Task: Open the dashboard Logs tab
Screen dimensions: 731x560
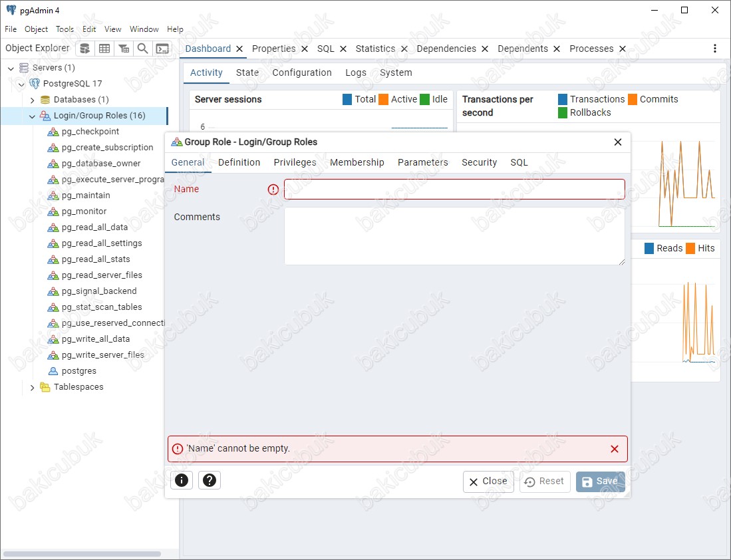Action: (x=356, y=72)
